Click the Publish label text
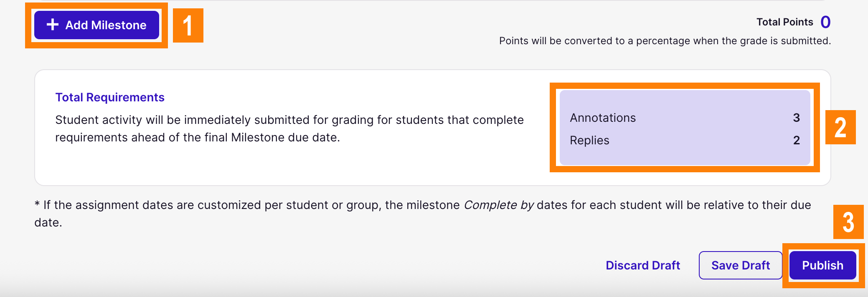The image size is (868, 297). pyautogui.click(x=822, y=265)
